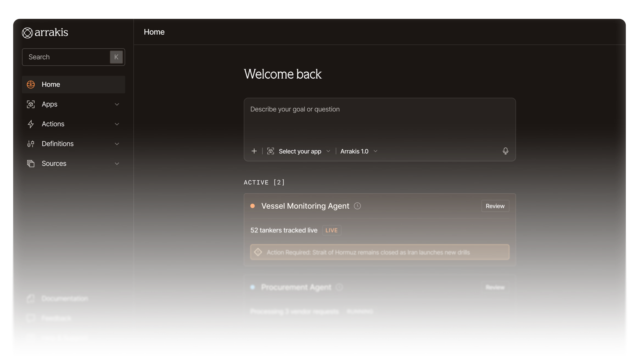Expand the Actions chevron

pos(117,124)
